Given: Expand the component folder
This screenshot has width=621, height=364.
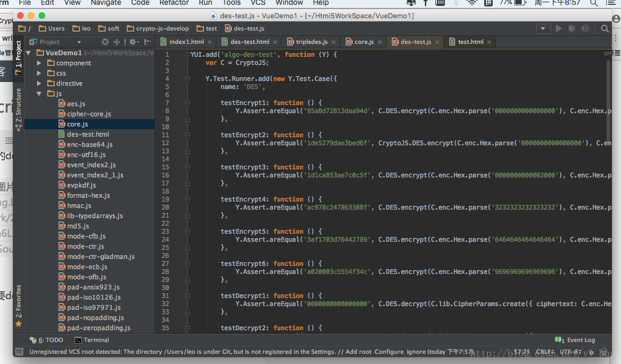Looking at the screenshot, I should (x=39, y=63).
